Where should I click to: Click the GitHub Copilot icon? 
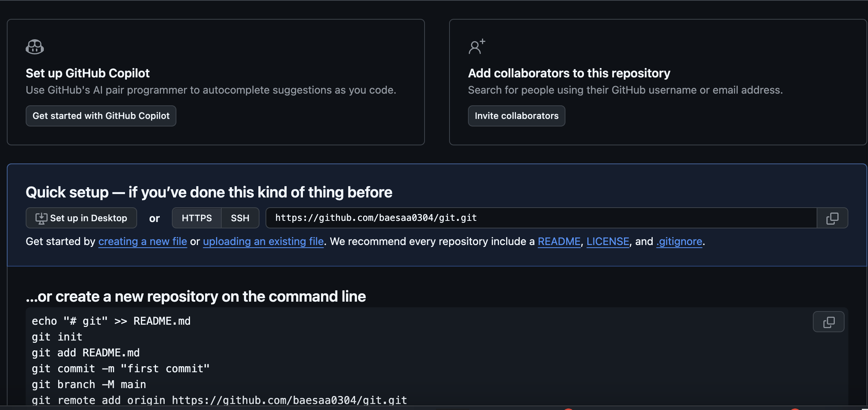(x=35, y=47)
